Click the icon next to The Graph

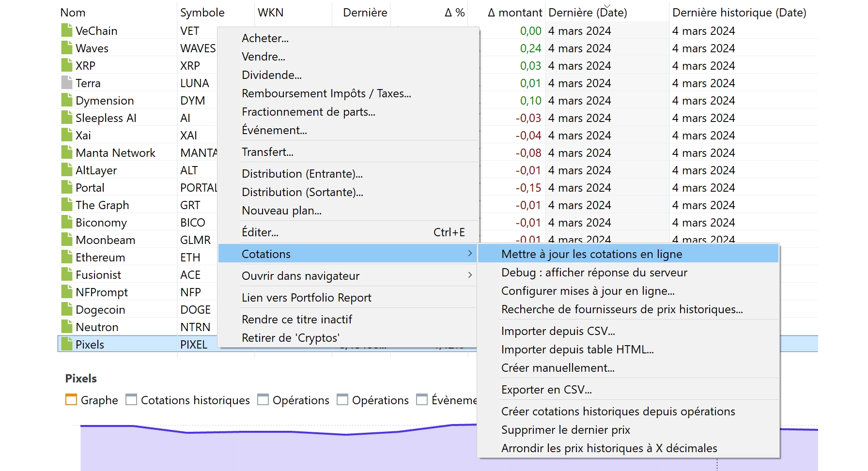pyautogui.click(x=67, y=205)
